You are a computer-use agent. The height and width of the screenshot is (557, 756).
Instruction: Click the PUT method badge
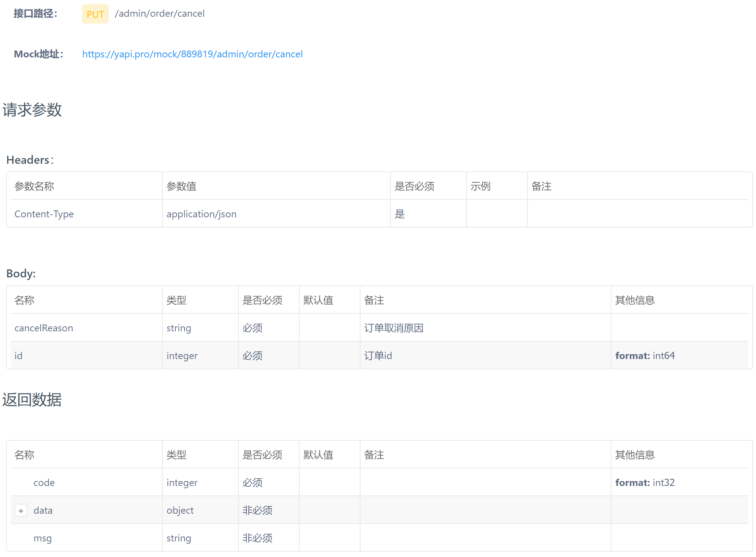point(95,14)
